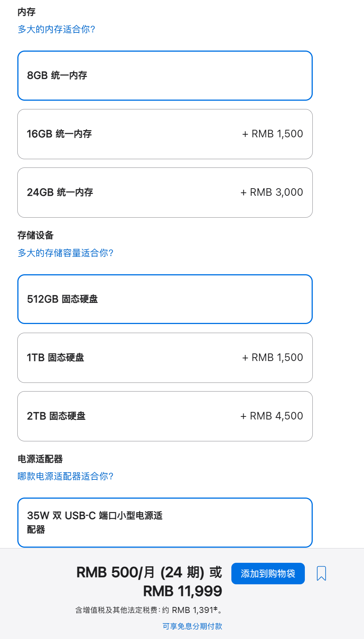Click the 存储设备 section heading
This screenshot has width=364, height=639.
pyautogui.click(x=35, y=235)
